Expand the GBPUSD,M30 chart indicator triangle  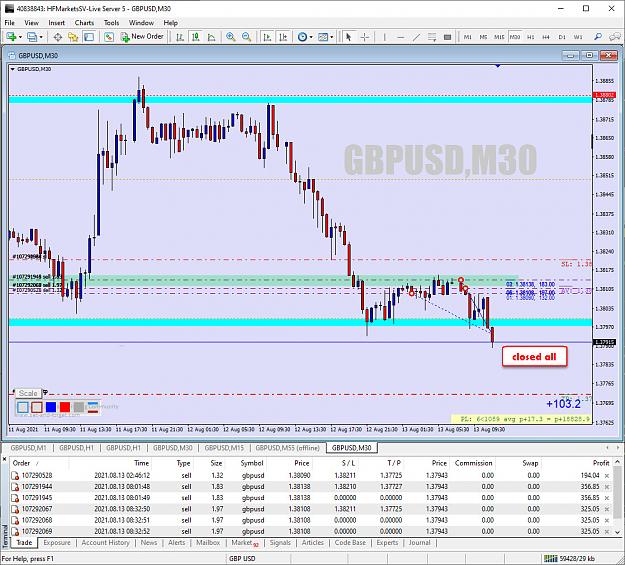[x=13, y=69]
